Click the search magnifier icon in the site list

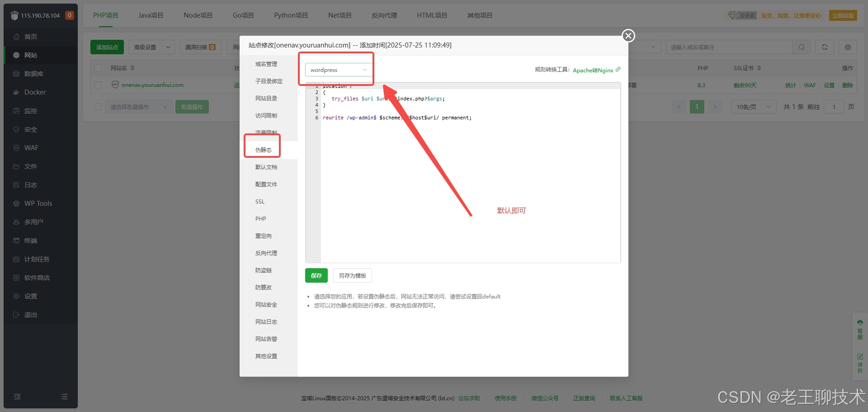click(x=802, y=47)
